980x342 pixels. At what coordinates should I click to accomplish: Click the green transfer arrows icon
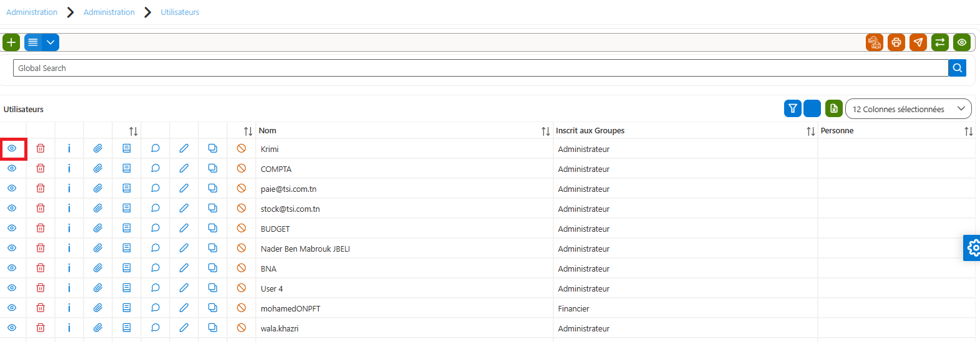[940, 42]
